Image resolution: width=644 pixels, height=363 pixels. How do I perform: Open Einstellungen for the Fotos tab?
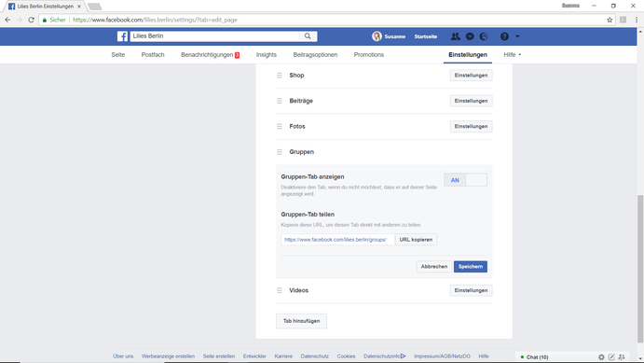(471, 126)
